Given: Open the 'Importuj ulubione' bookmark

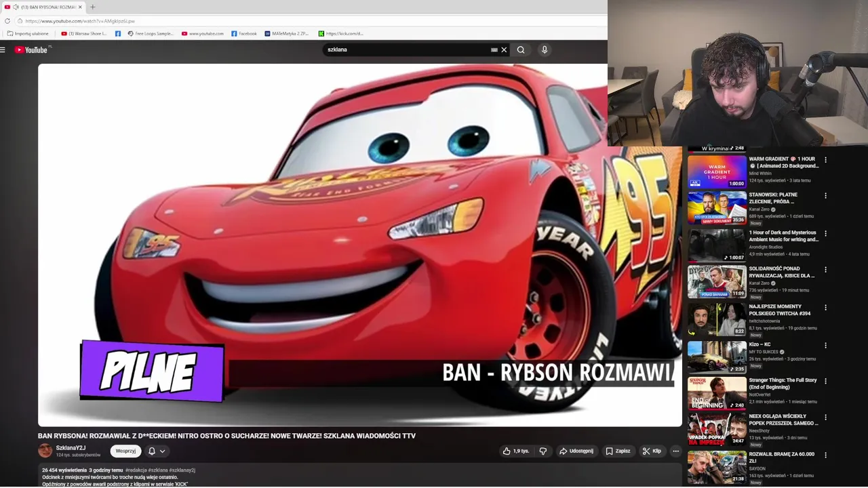Looking at the screenshot, I should click(28, 33).
